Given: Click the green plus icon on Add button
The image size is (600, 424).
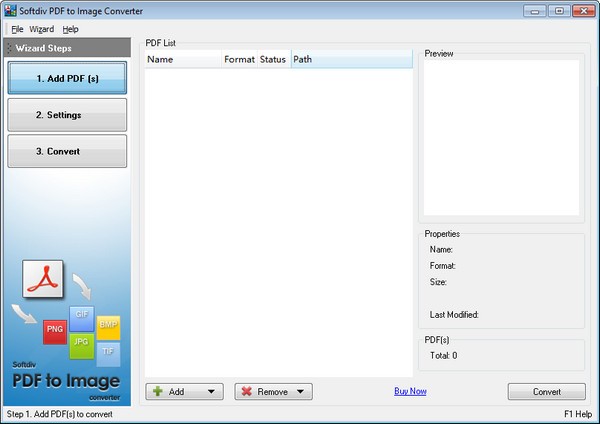Looking at the screenshot, I should point(157,392).
